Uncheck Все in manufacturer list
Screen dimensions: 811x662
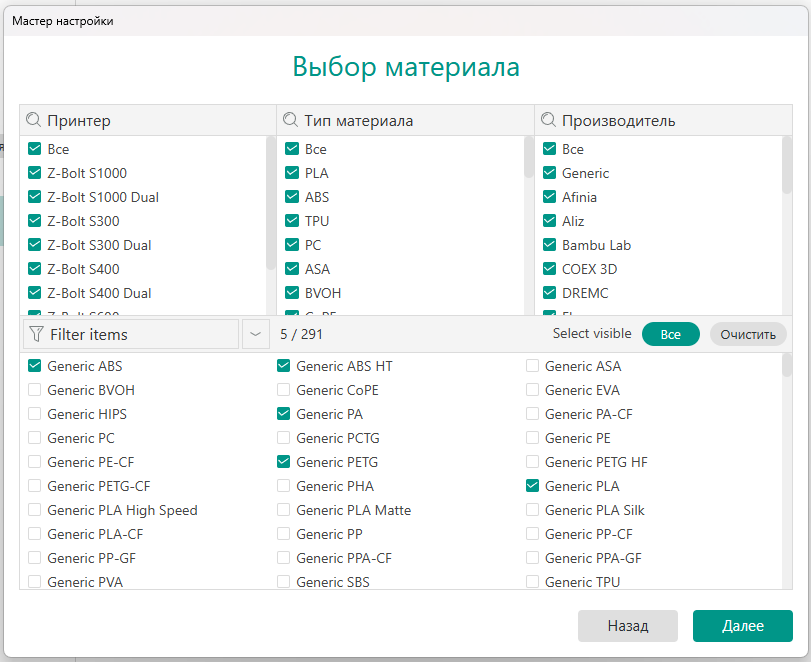point(549,149)
